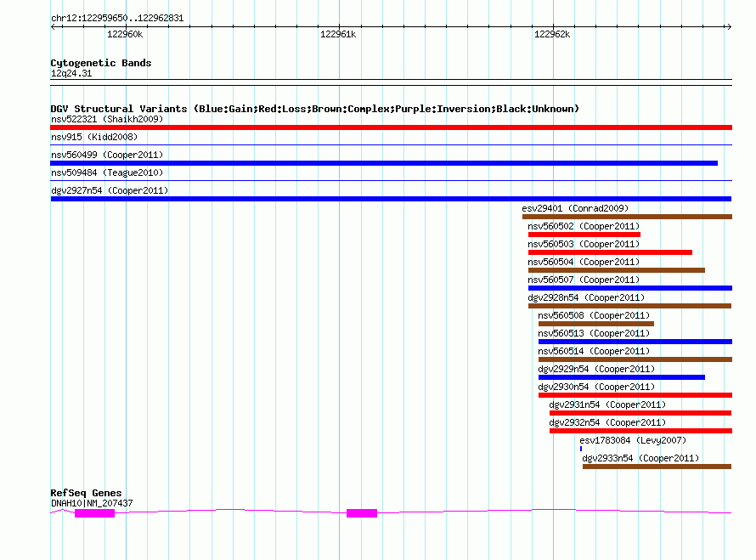The image size is (756, 560).
Task: Click the red dgv2930n54 variant bar
Action: click(635, 395)
